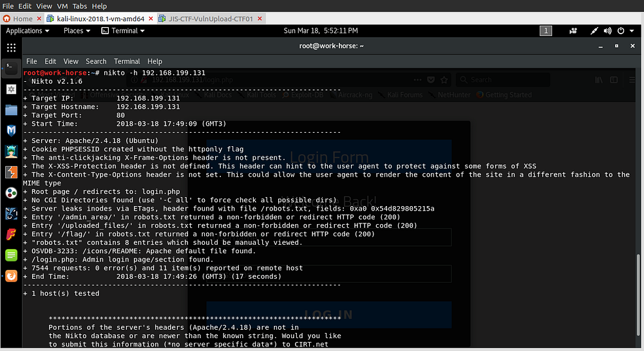644x351 pixels.
Task: Launch Burp Suite from the dock
Action: pos(11,172)
